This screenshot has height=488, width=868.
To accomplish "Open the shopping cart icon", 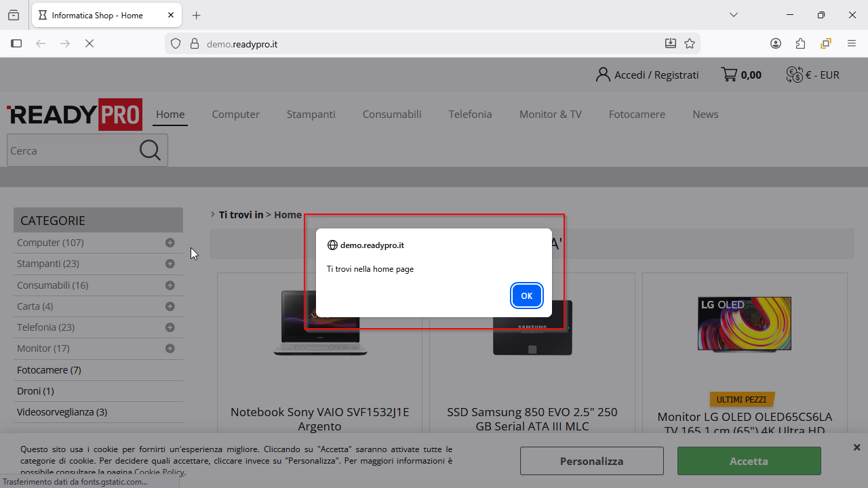I will tap(729, 75).
